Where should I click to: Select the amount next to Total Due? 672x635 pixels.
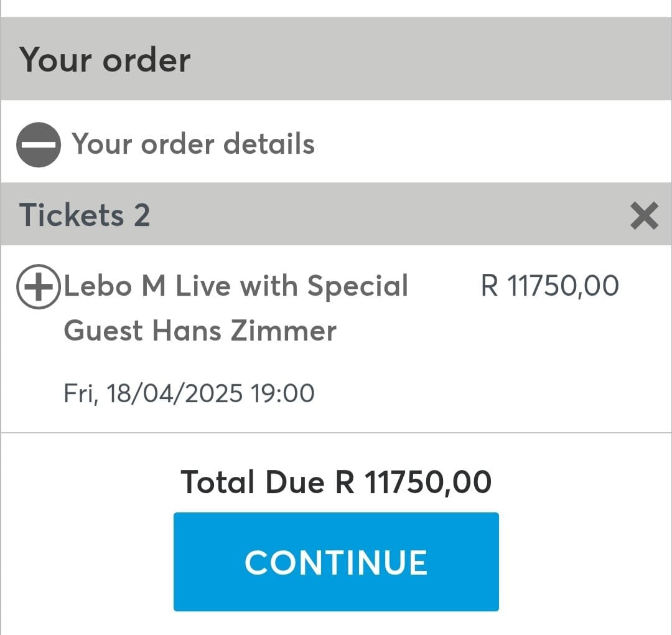coord(414,482)
